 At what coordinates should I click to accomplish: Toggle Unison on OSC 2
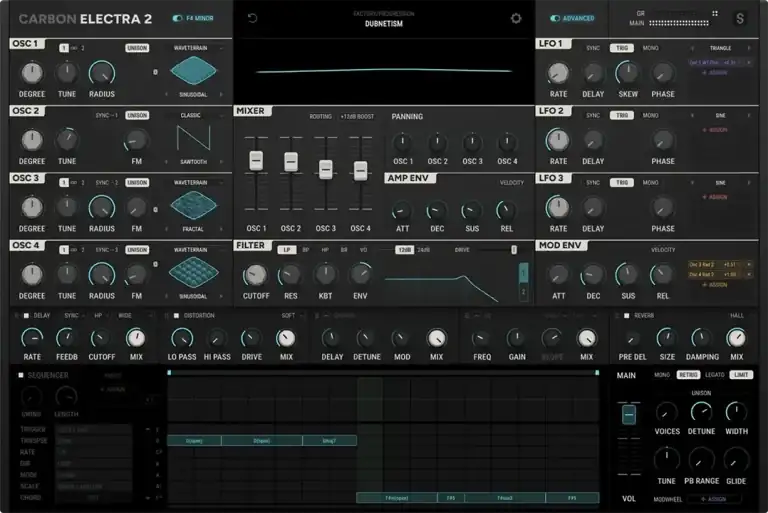pos(137,115)
